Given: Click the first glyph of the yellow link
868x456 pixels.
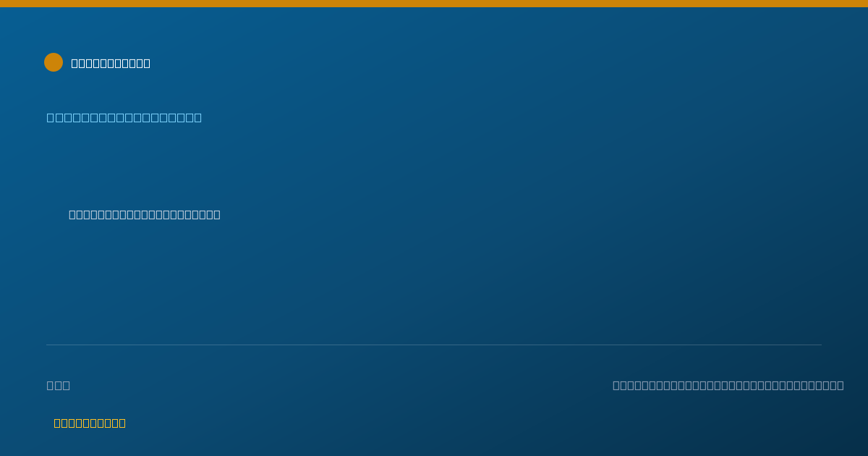Looking at the screenshot, I should click(58, 423).
